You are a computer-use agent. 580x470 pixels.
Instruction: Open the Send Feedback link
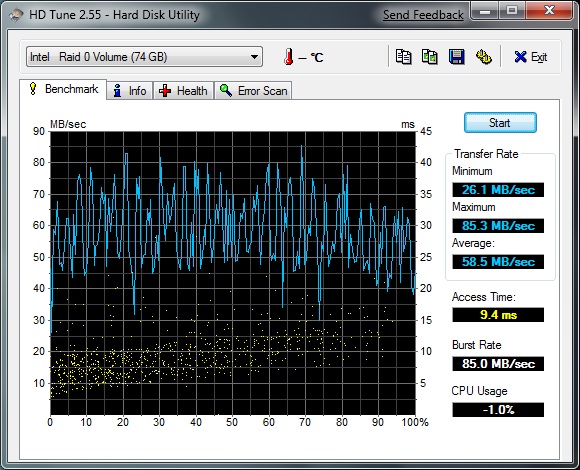coord(423,15)
